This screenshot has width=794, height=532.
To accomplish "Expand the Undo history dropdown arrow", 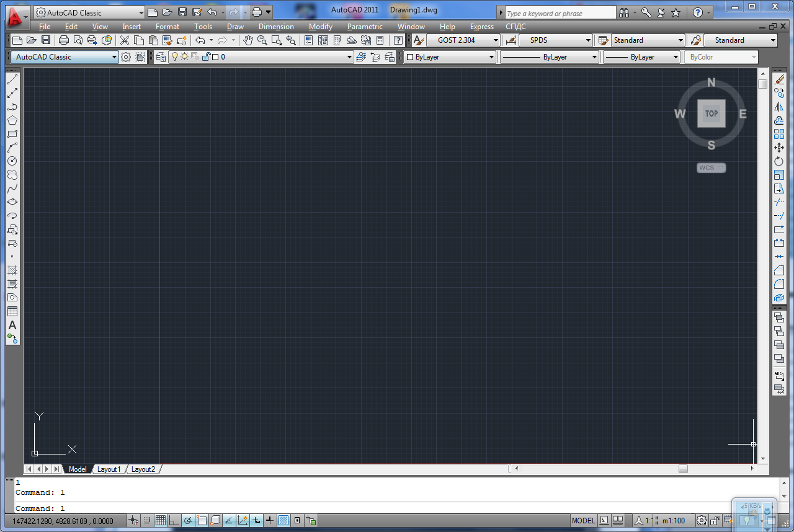I will [211, 40].
